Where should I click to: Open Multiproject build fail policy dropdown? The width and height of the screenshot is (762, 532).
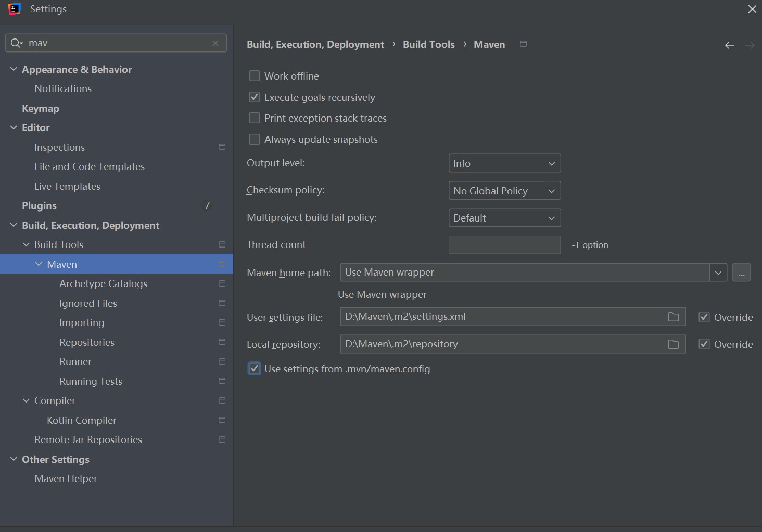point(504,218)
